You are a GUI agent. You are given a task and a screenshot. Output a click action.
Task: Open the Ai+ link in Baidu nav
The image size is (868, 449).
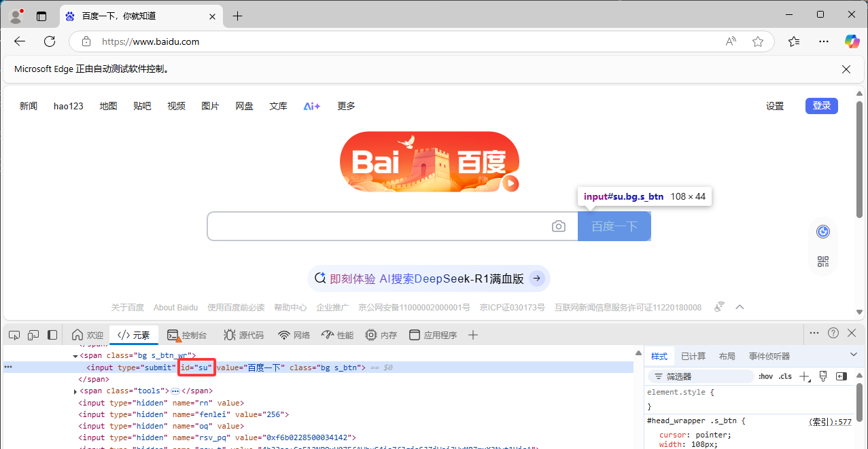click(311, 106)
